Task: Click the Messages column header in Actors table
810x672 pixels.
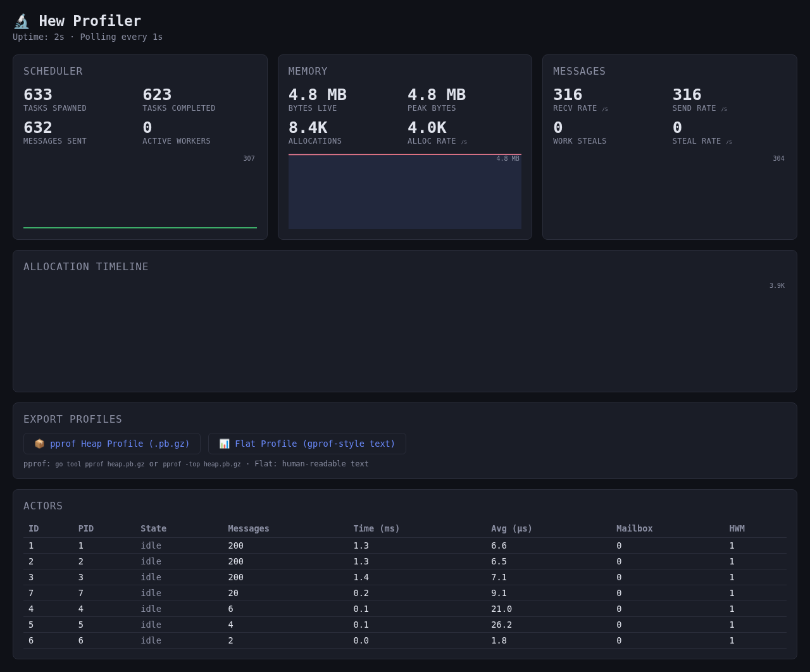Action: click(249, 528)
